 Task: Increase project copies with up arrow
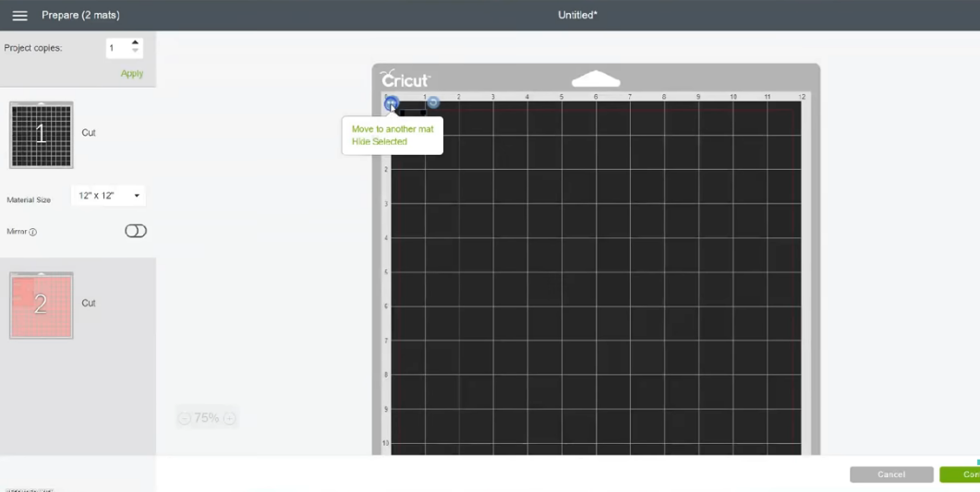pos(135,42)
